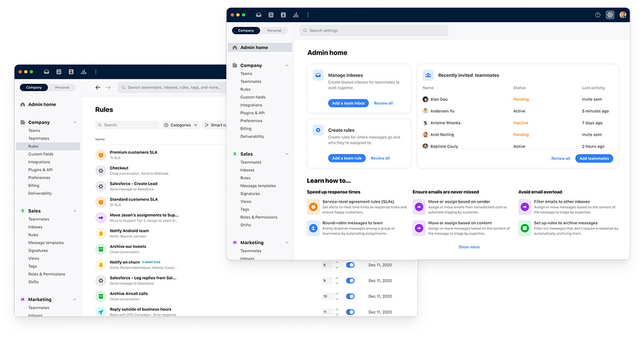Click the Filter emails to other inboxes icon

(x=524, y=207)
